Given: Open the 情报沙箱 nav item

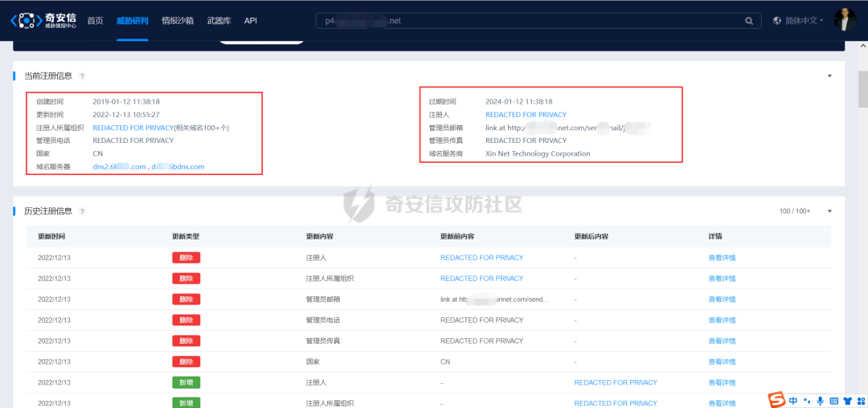Looking at the screenshot, I should (x=177, y=20).
